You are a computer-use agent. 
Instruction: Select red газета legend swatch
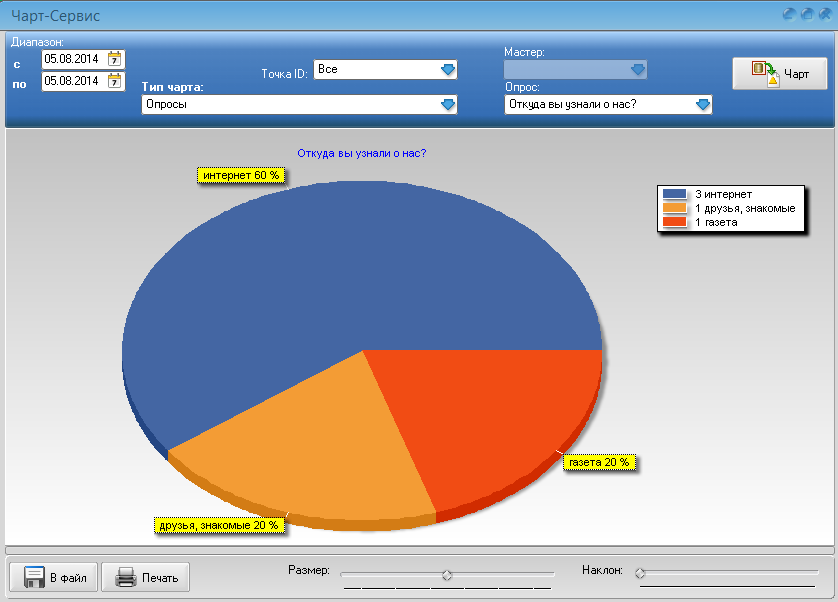[675, 222]
